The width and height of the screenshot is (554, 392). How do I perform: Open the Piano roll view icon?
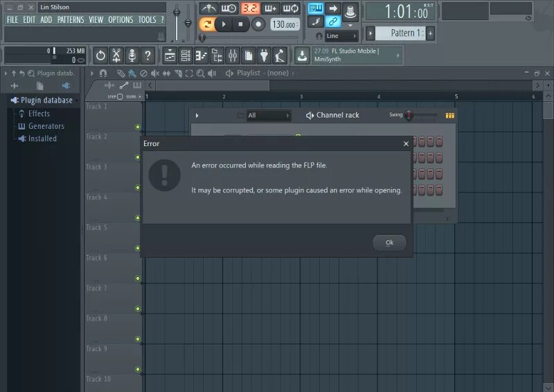pyautogui.click(x=201, y=55)
